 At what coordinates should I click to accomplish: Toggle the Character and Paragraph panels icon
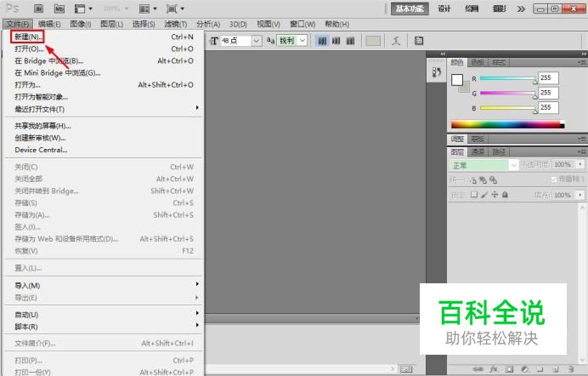point(419,41)
